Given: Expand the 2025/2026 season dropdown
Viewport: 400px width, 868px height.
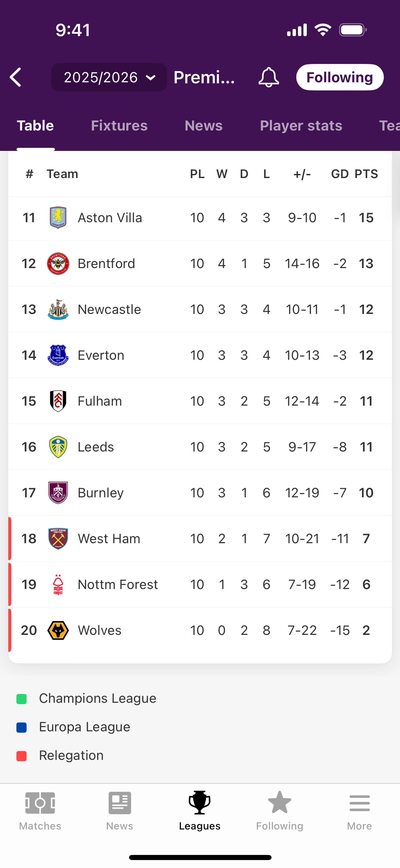Looking at the screenshot, I should tap(109, 77).
